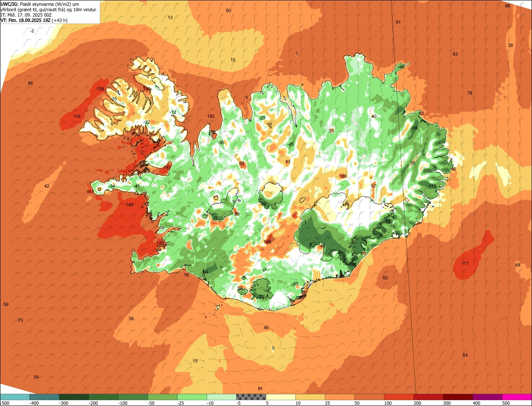This screenshot has height=406, width=532.
Task: Click the 'VT: Fim. 18.09.2025 19Z (+43 h)' line
Action: pos(34,20)
